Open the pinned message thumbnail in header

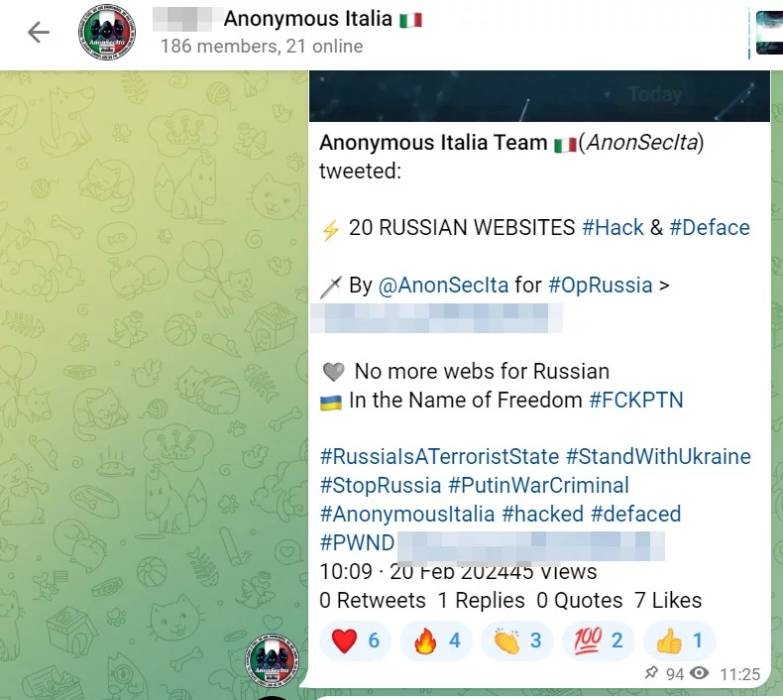(x=769, y=33)
